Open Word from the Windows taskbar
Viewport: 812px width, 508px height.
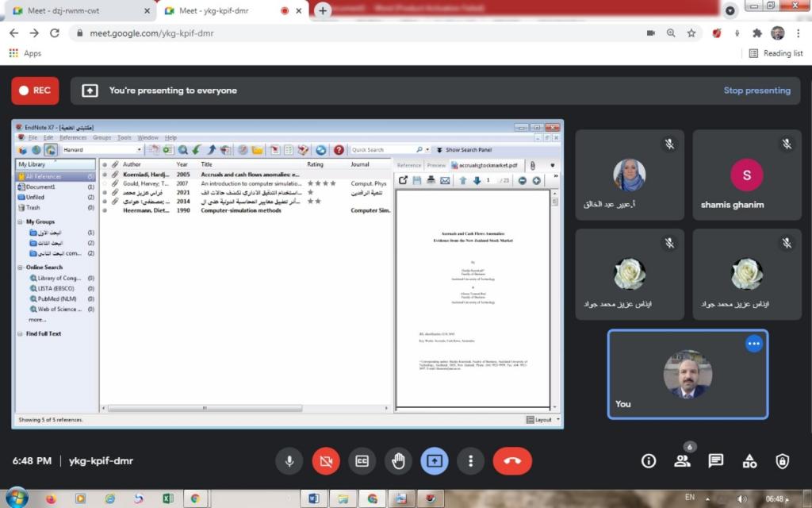point(313,498)
